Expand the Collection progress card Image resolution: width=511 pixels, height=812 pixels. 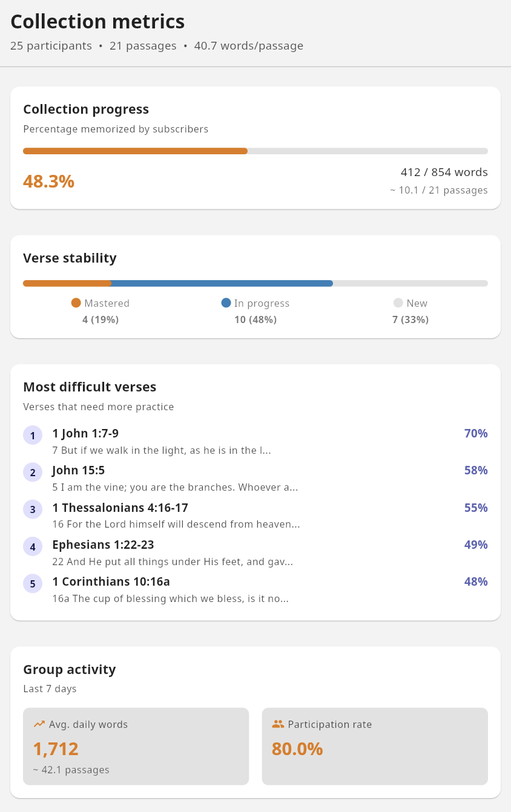86,110
